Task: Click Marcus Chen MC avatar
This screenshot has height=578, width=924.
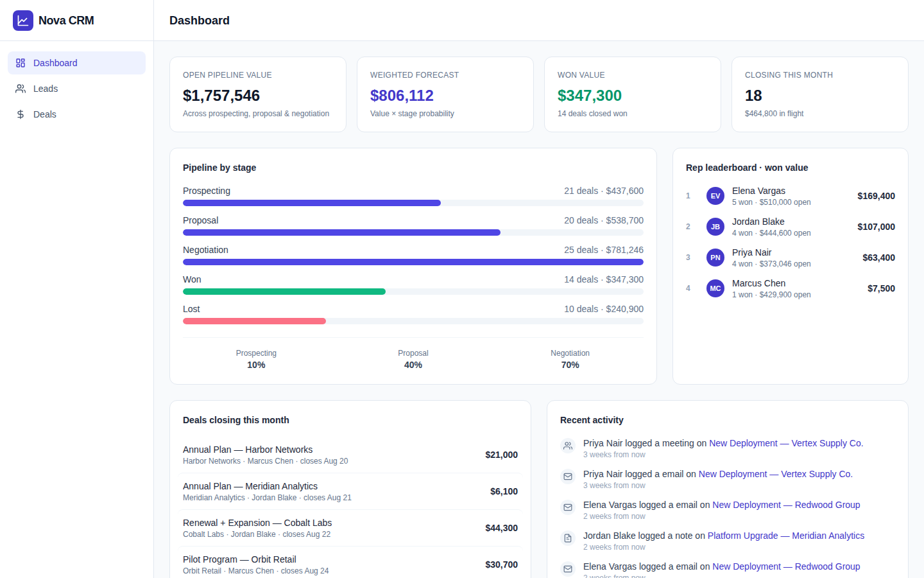Action: coord(715,288)
